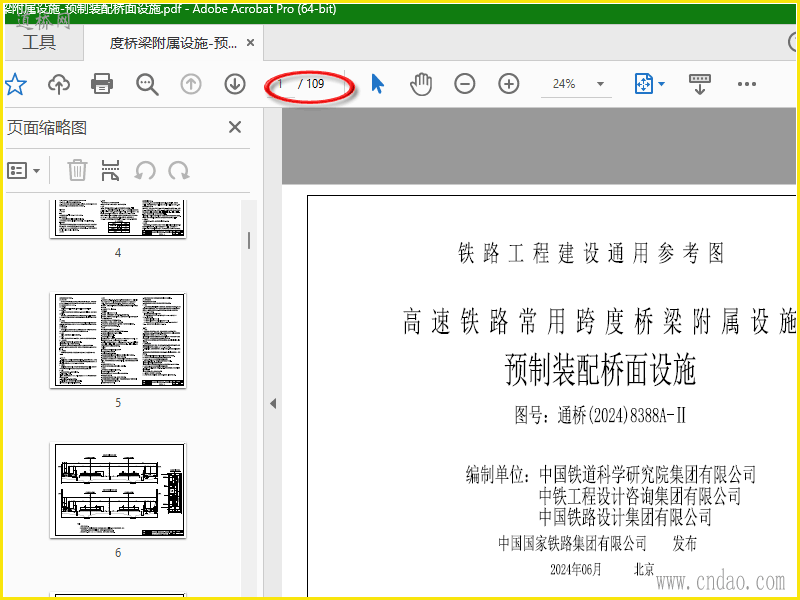This screenshot has width=800, height=600.
Task: Click drawing number 通桥(2024)8388A-II
Action: [621, 416]
